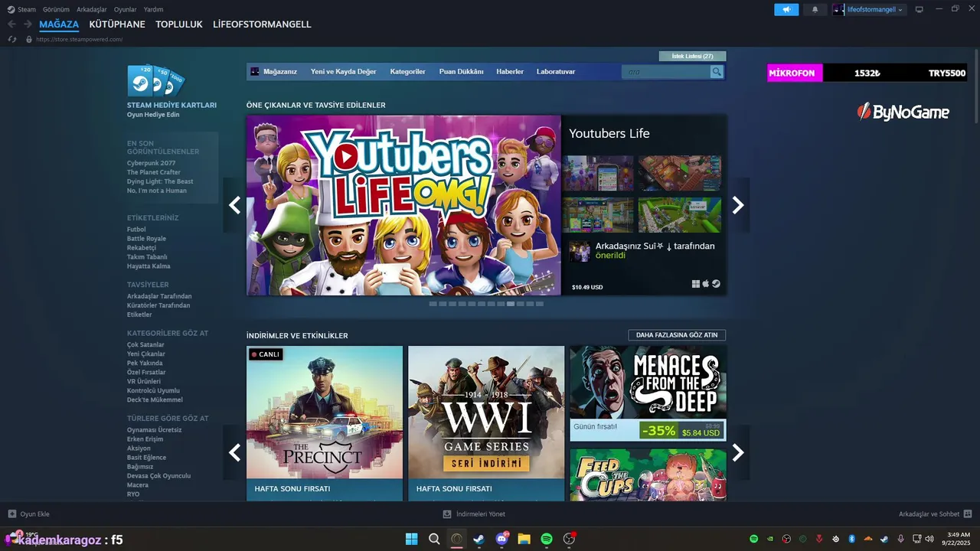Screen dimensions: 980x551
Task: Click the Steam taskbar icon
Action: tap(479, 539)
